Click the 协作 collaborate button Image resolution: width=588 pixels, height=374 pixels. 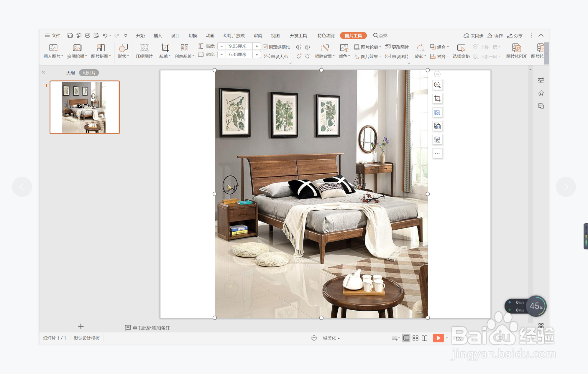tap(495, 36)
